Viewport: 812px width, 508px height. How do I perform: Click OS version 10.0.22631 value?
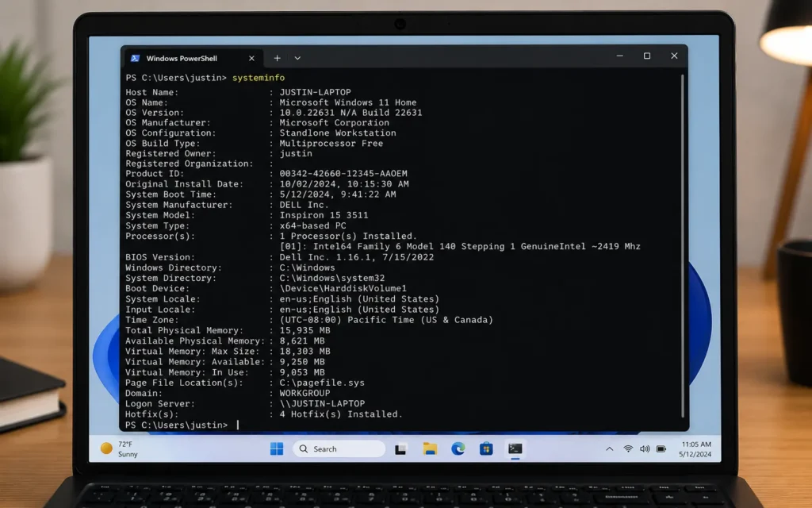(350, 113)
